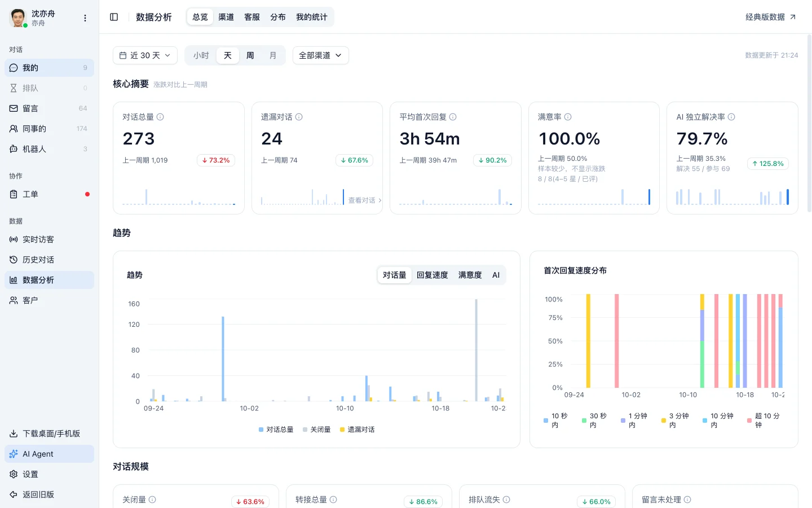Click the info icon next to 对话总量
This screenshot has width=812, height=508.
(x=160, y=117)
